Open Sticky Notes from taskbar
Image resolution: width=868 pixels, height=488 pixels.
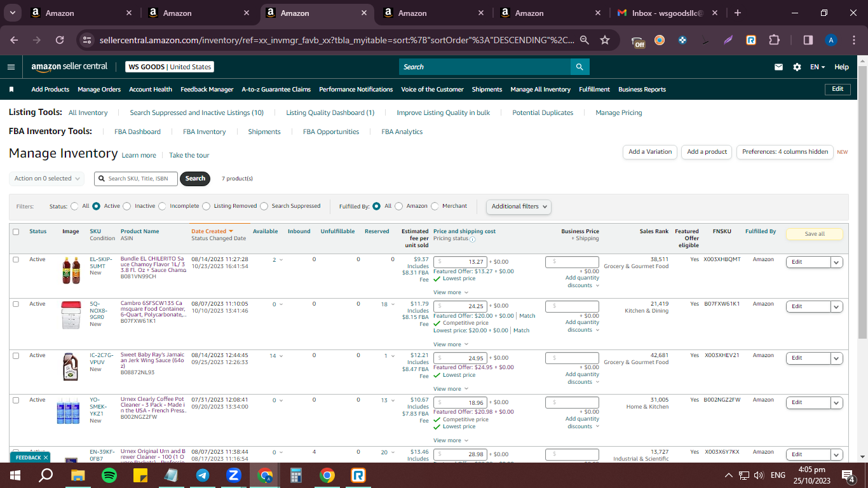[140, 475]
